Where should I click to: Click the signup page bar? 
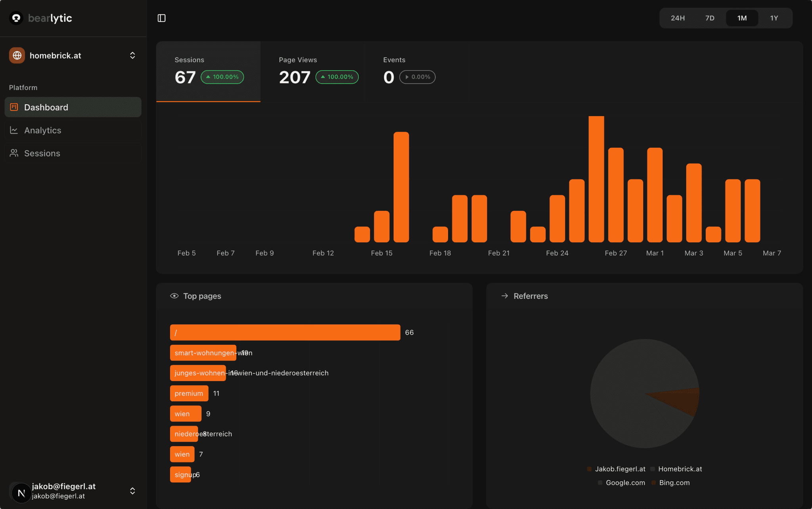[180, 475]
